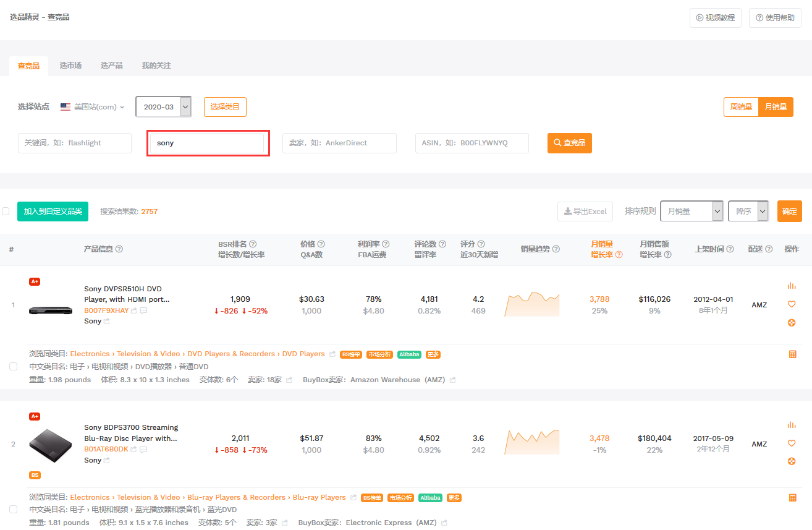Check the box for Sony DVPSR510H product

pos(14,367)
